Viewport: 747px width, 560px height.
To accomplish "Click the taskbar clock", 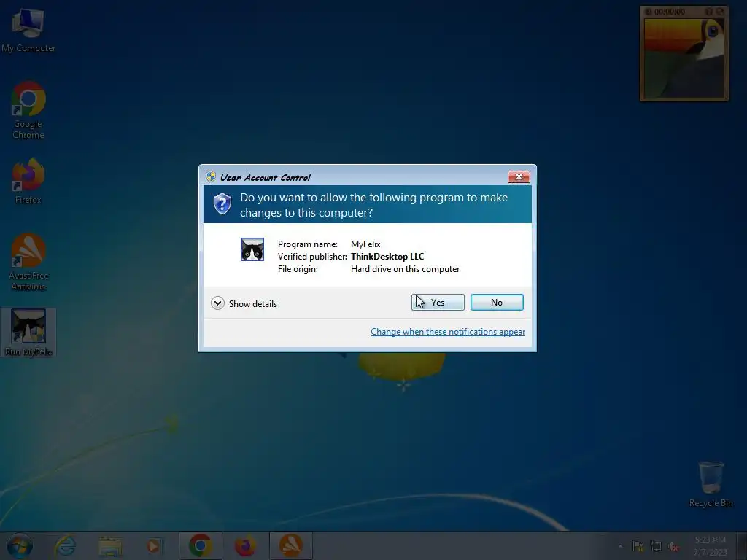I will (710, 546).
